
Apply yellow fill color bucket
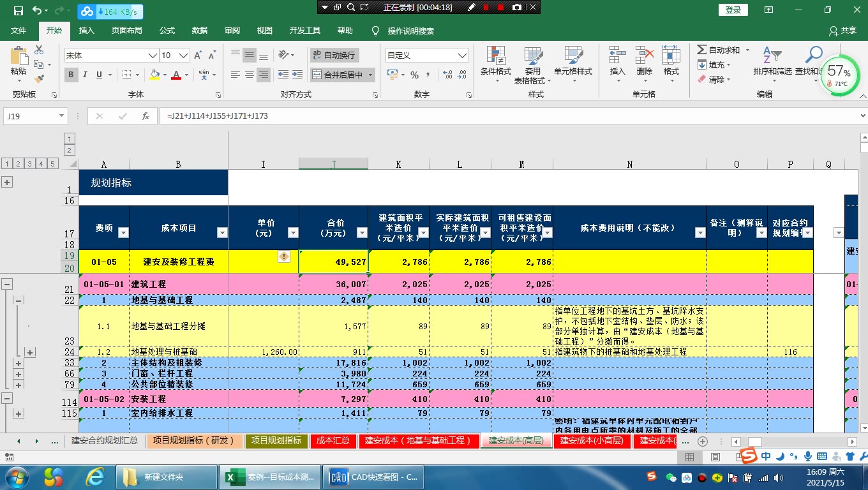pos(154,75)
